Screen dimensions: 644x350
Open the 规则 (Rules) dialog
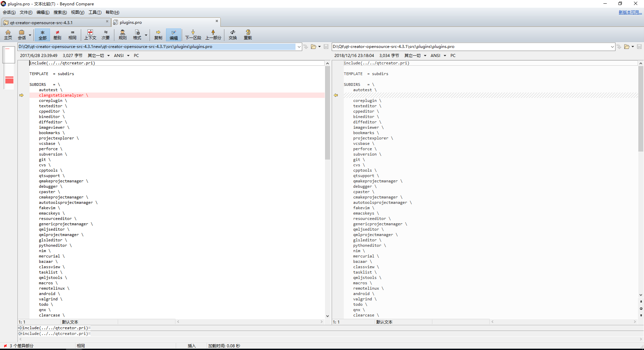(122, 35)
